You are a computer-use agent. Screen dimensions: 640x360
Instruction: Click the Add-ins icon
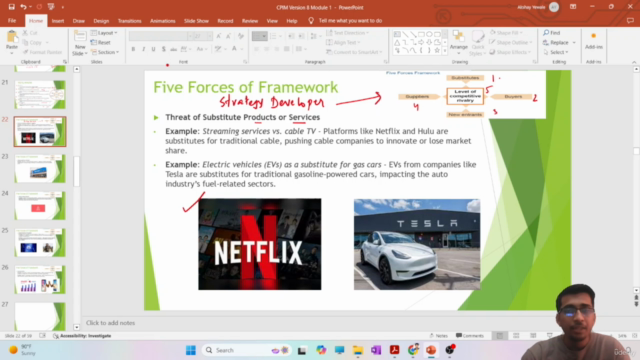[x=593, y=37]
